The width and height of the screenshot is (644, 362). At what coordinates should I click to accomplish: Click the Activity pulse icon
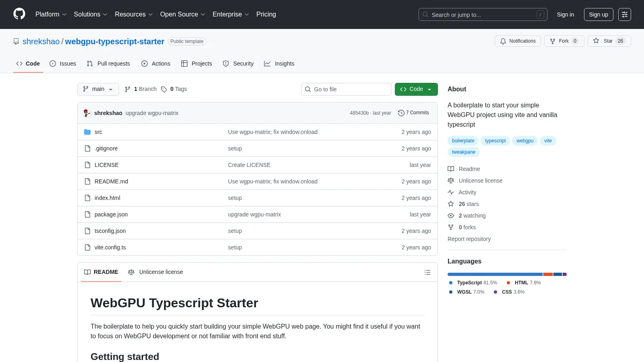click(x=451, y=192)
